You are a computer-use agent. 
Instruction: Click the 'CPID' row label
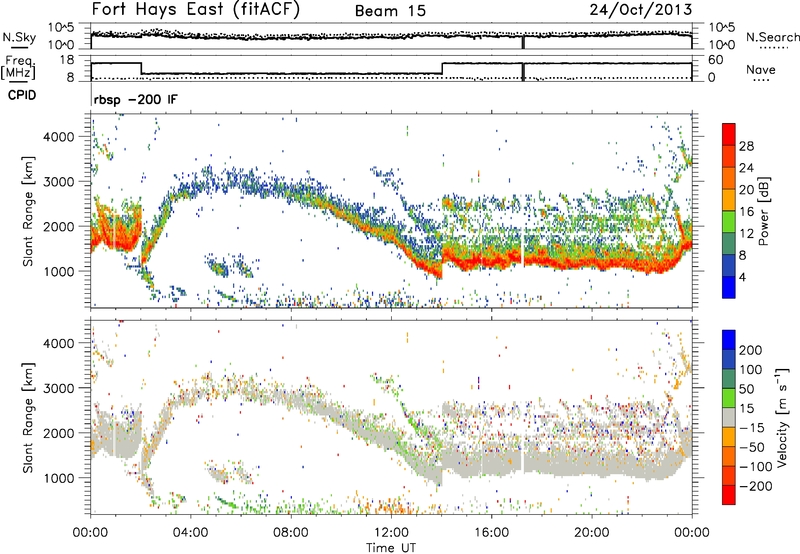tap(22, 95)
